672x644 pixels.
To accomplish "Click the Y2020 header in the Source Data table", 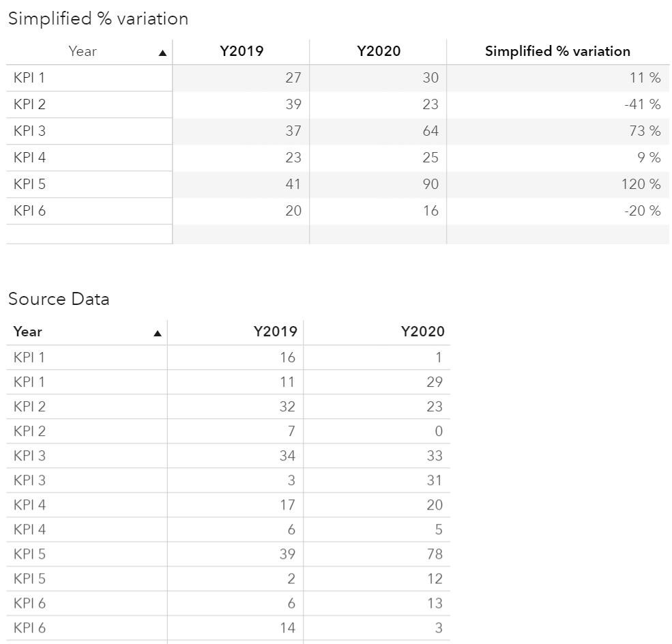I will pos(422,332).
